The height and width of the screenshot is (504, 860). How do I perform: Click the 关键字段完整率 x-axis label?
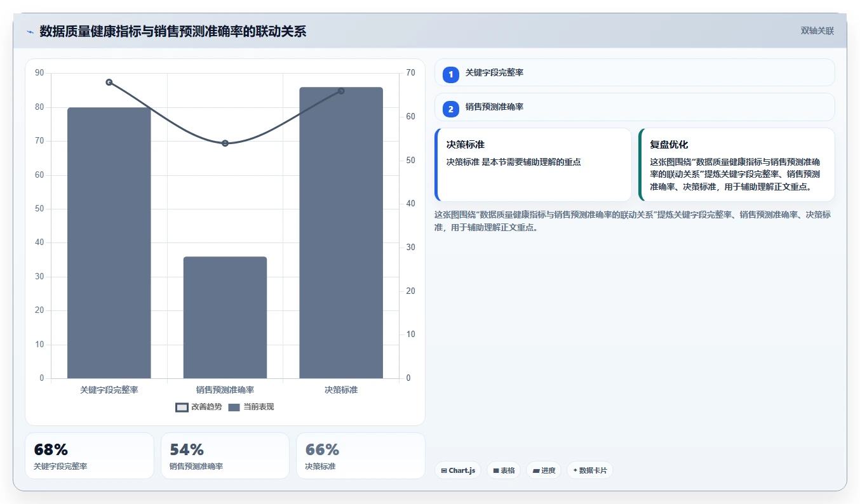109,390
